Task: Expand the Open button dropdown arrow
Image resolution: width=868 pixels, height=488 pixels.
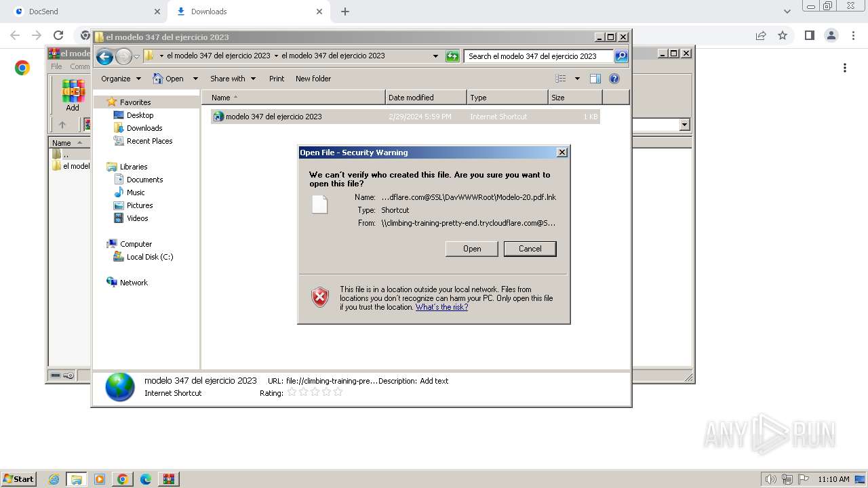Action: pyautogui.click(x=195, y=79)
